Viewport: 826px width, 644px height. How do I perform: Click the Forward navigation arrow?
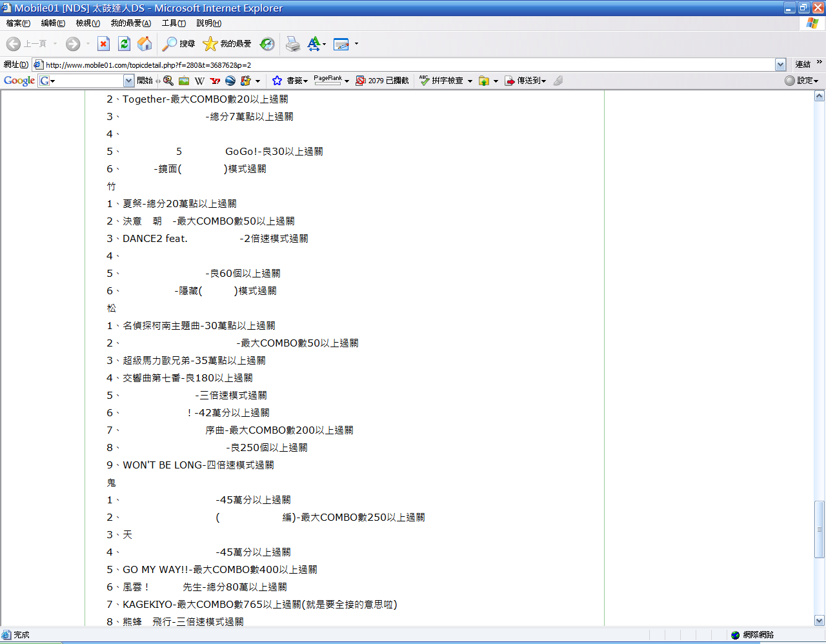73,44
